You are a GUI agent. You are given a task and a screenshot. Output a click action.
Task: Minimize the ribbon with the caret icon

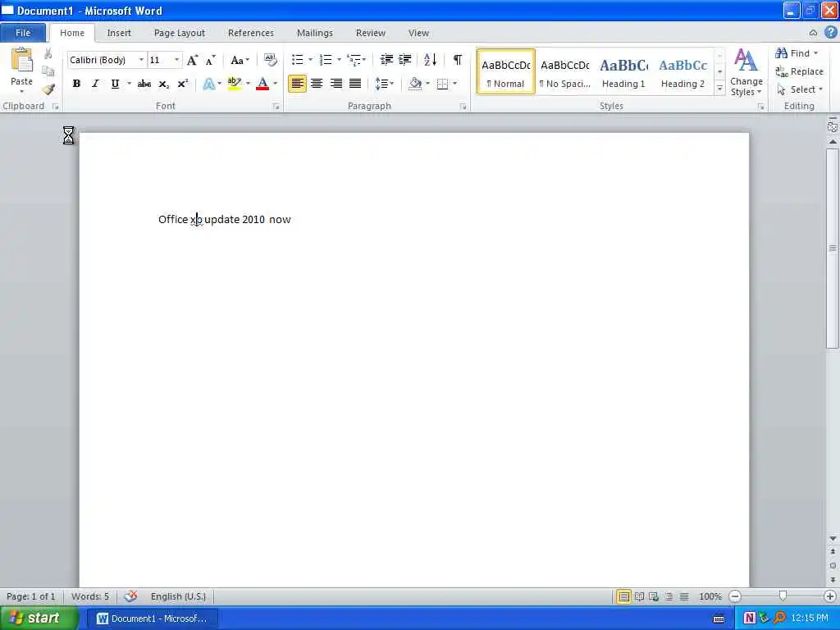coord(813,33)
